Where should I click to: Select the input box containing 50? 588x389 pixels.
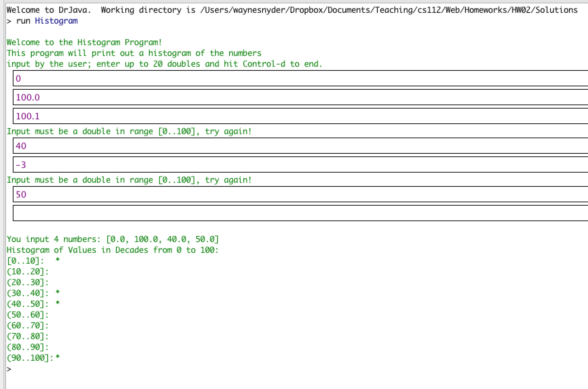coord(300,194)
